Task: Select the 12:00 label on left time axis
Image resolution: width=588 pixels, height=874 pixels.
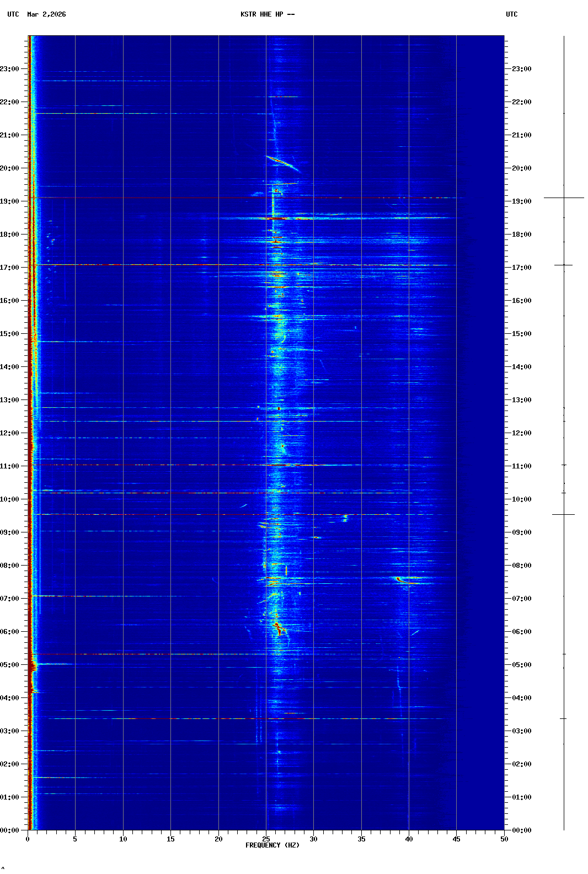Action: 10,433
